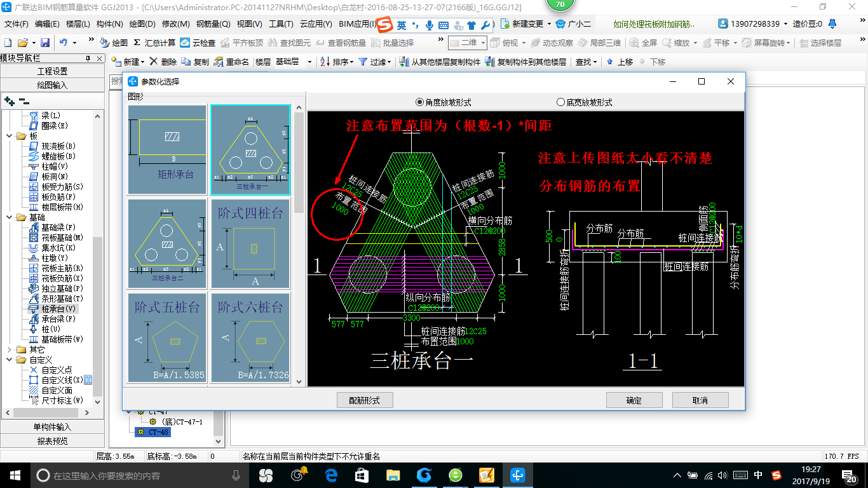The width and height of the screenshot is (868, 488).
Task: Expand the 其它 folder in the tree
Action: (10, 349)
